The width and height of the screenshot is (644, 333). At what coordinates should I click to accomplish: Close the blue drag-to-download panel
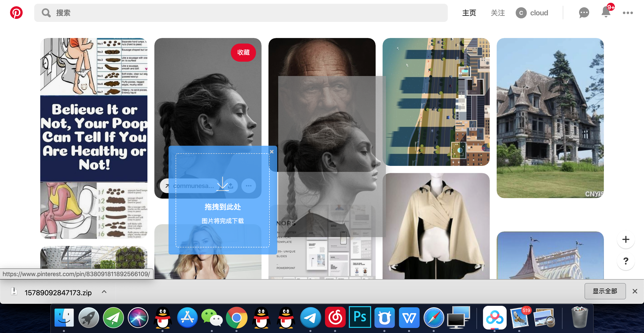272,152
